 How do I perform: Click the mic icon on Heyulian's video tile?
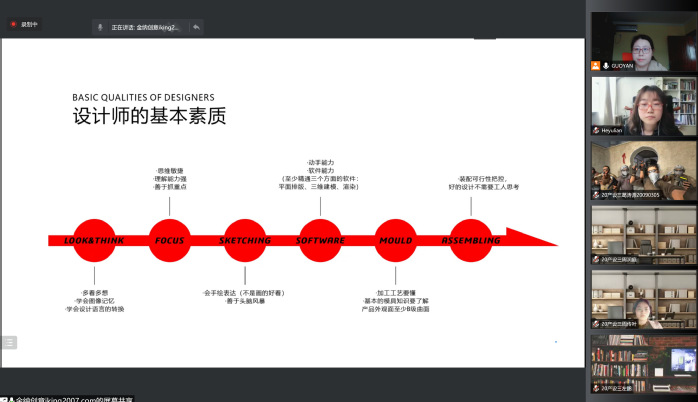596,130
